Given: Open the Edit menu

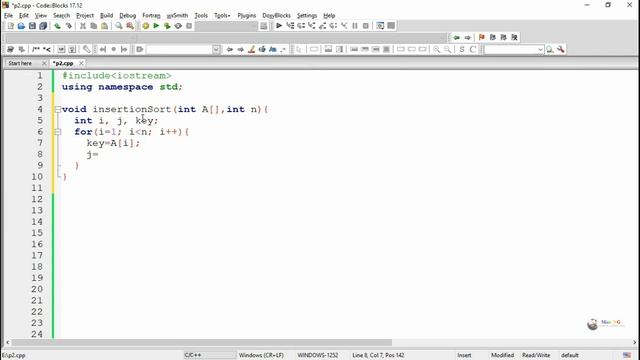Looking at the screenshot, I should 24,16.
